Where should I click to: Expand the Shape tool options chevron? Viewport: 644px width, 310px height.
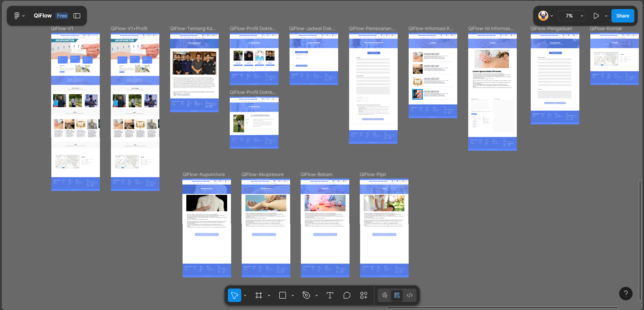pos(292,295)
